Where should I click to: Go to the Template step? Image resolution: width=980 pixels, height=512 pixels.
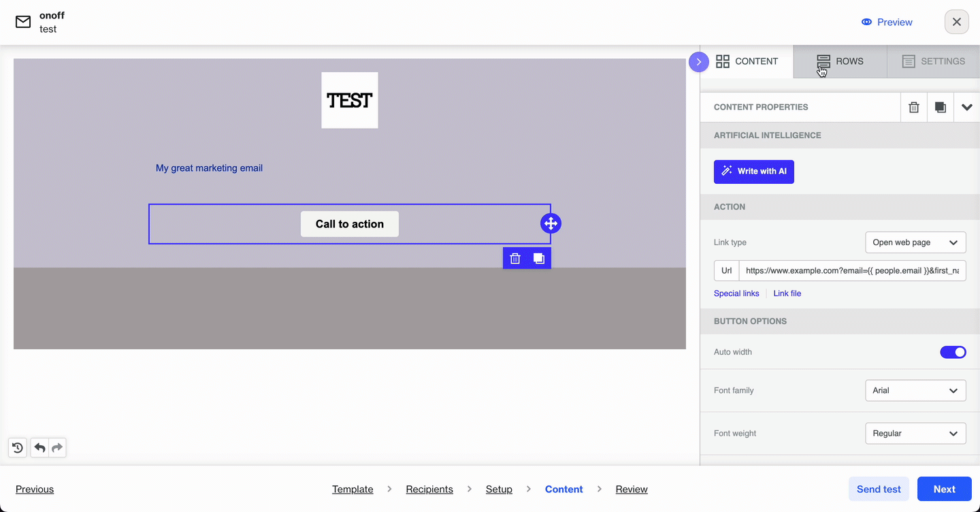tap(353, 489)
